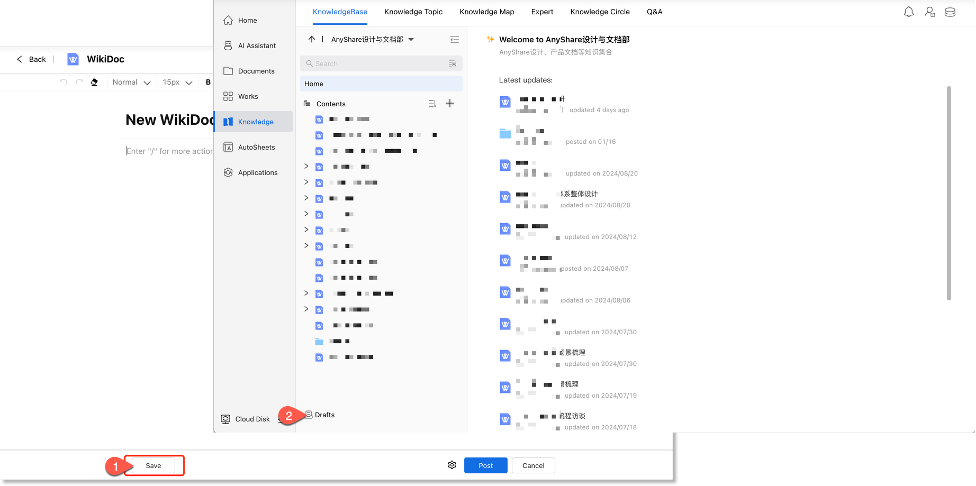This screenshot has width=976, height=486.
Task: Select AI Assistant in the left sidebar
Action: coord(254,46)
